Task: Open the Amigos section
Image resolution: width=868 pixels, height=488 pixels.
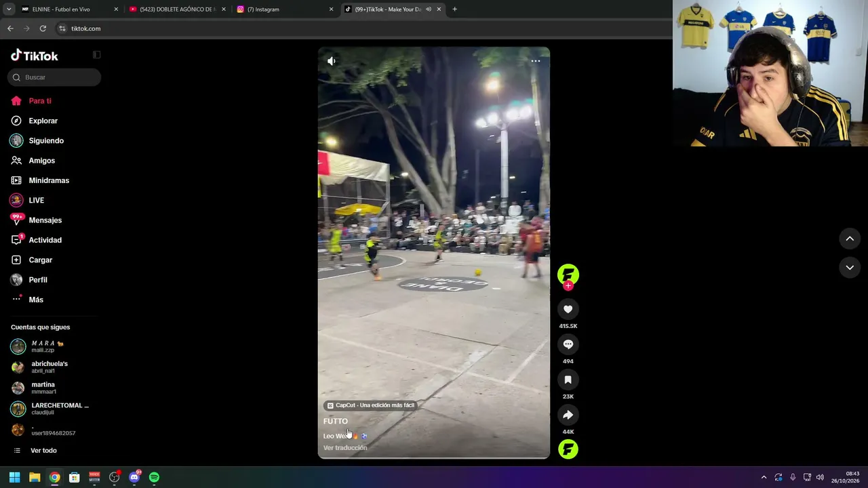Action: click(41, 161)
